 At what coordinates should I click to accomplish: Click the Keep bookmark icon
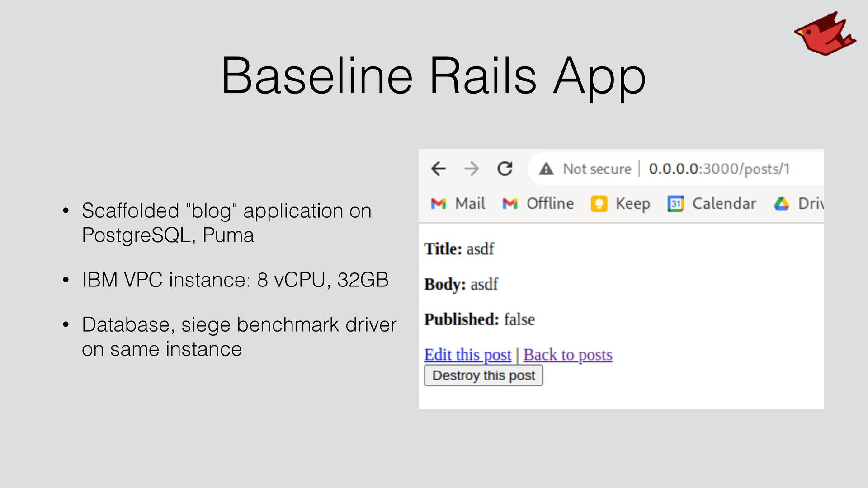(599, 204)
